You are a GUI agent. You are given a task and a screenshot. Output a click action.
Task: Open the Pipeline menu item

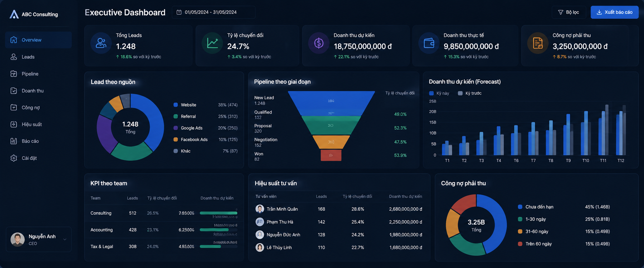38,74
